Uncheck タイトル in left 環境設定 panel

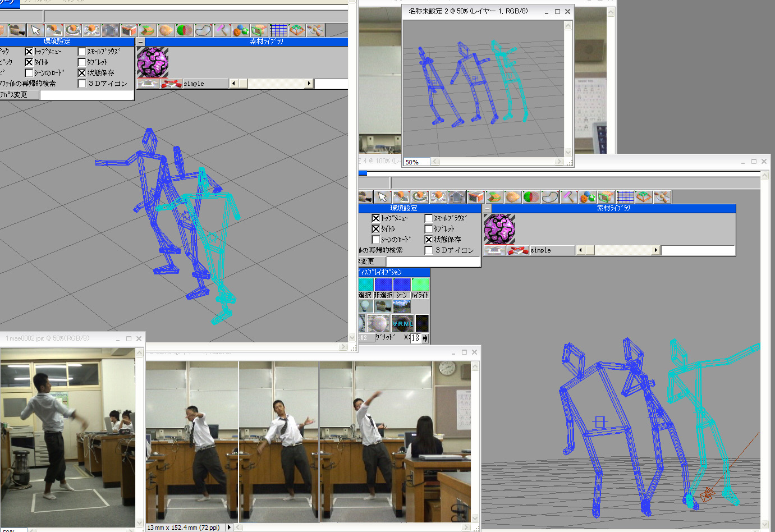tap(29, 62)
